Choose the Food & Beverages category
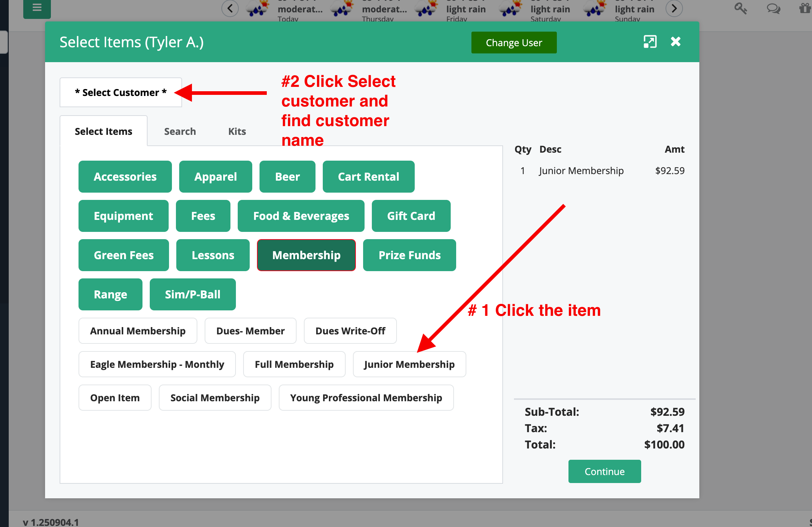 [x=301, y=216]
